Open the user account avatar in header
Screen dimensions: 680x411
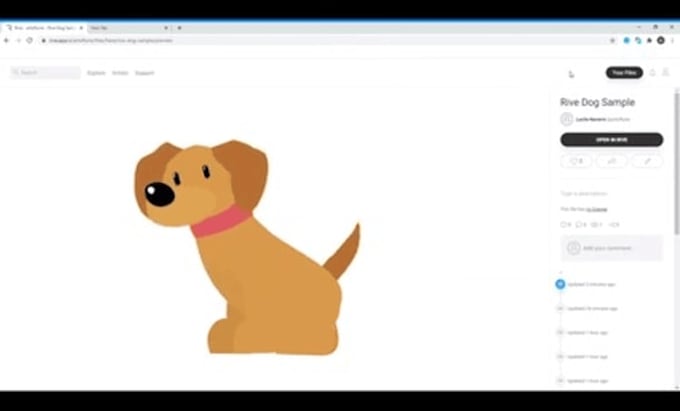(x=666, y=72)
